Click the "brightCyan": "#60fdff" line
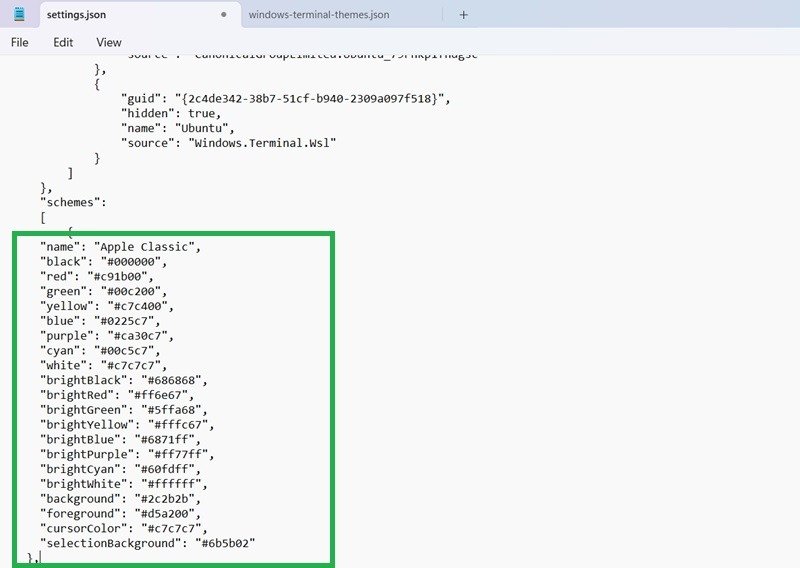Image resolution: width=800 pixels, height=568 pixels. [120, 469]
